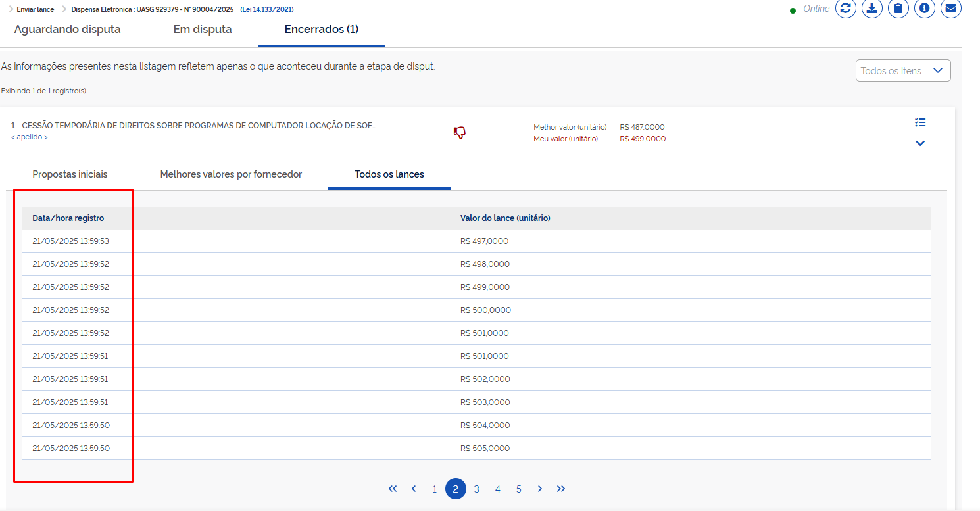Screen dimensions: 980x511
Task: Click the refresh icon in top bar
Action: click(x=846, y=9)
